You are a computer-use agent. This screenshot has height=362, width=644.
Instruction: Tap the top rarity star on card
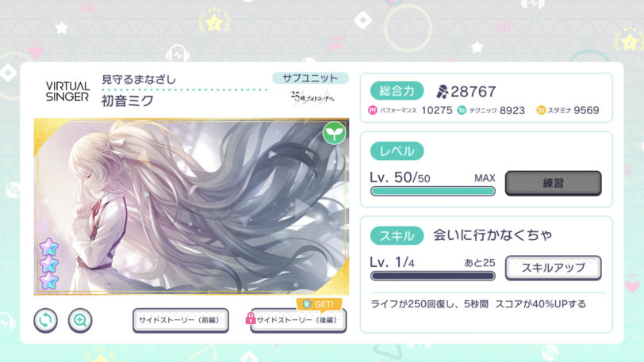click(49, 247)
